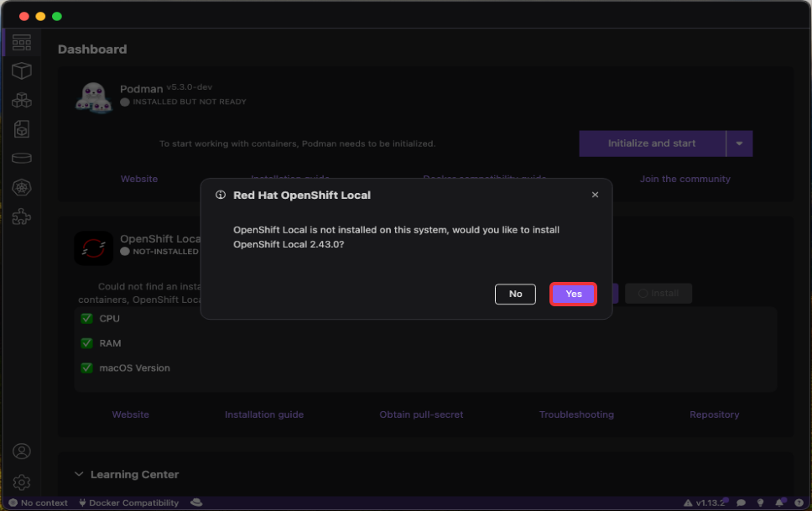Open the Dashboard sidebar icon
812x511 pixels.
[x=22, y=43]
